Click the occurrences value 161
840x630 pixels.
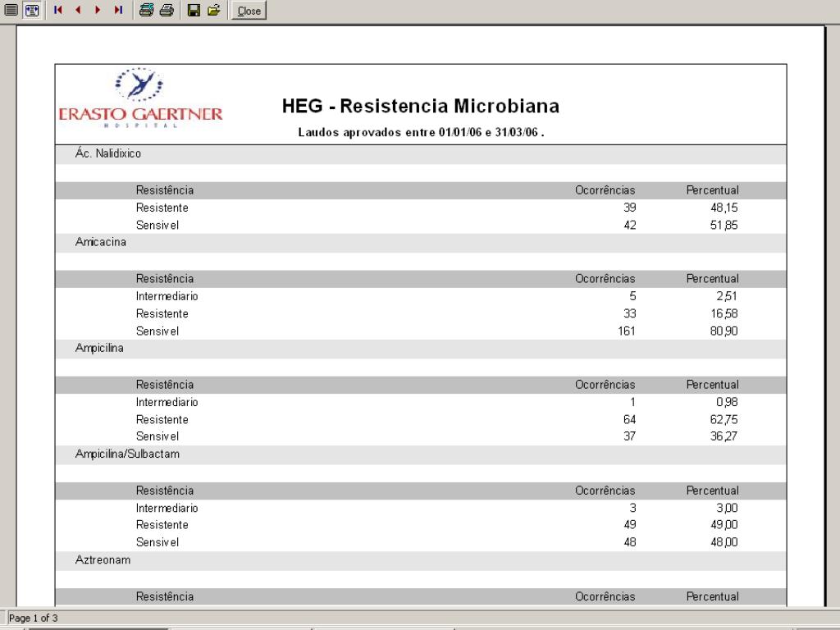click(x=626, y=331)
